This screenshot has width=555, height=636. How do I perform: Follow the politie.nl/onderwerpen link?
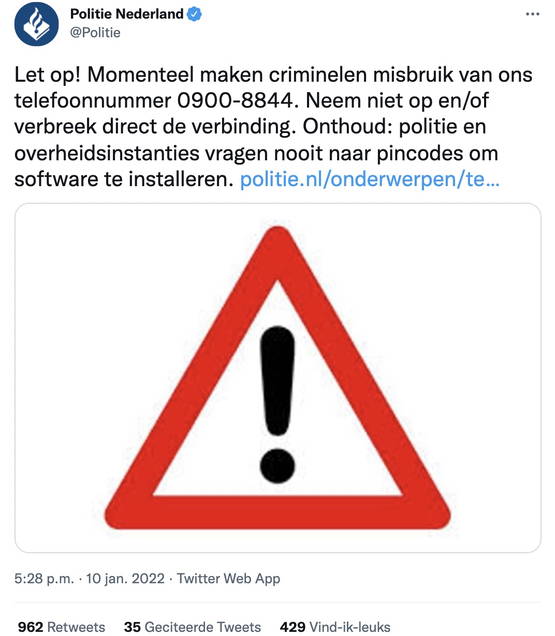coord(370,179)
